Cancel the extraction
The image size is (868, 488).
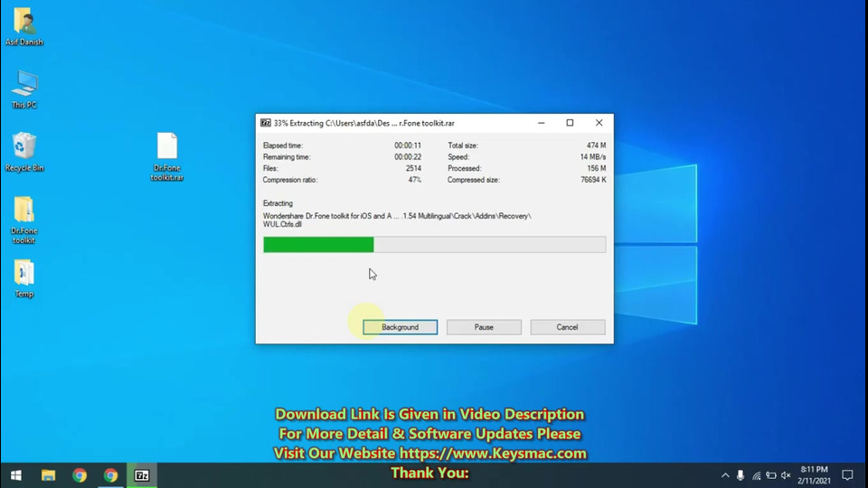(x=568, y=327)
